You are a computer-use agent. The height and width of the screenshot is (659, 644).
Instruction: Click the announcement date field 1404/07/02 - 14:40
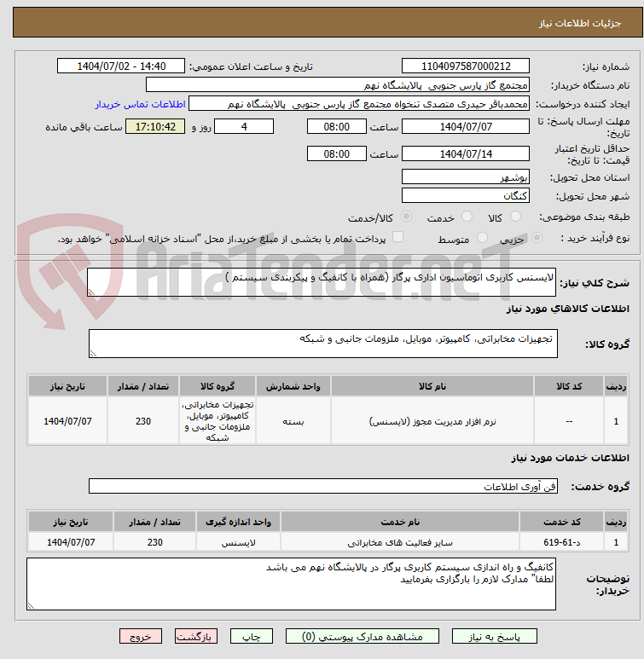(121, 66)
